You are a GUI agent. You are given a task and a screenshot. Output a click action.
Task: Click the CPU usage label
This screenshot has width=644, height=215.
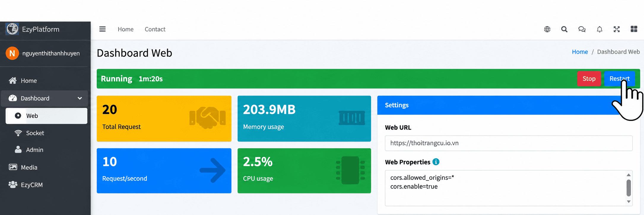point(258,179)
